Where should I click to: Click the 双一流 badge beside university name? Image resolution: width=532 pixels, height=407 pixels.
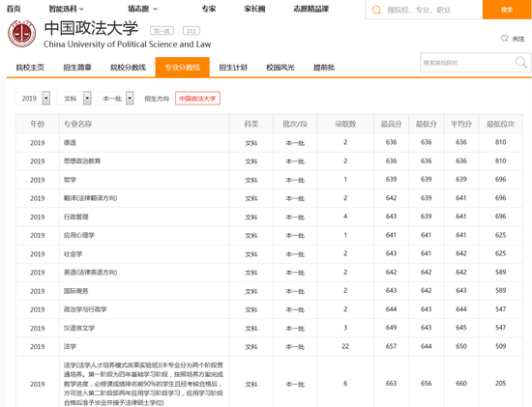[162, 31]
